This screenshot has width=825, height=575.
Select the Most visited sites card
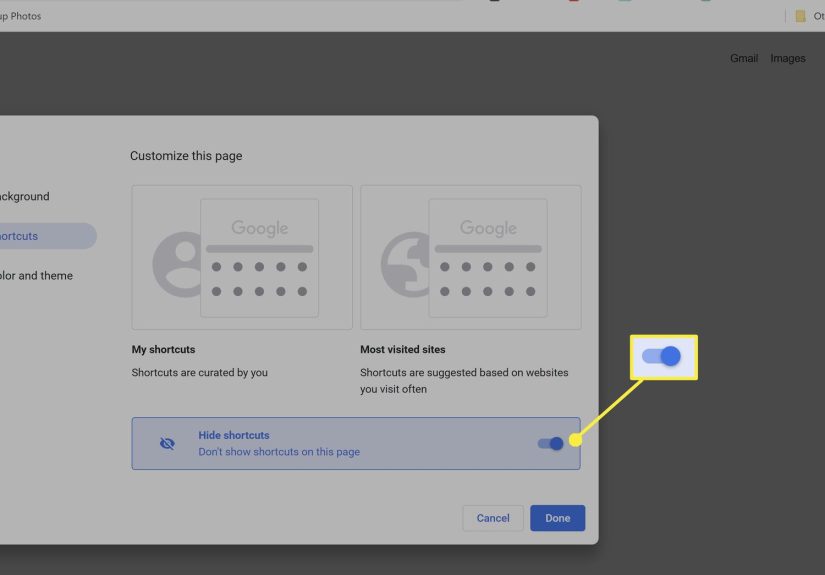[x=471, y=257]
